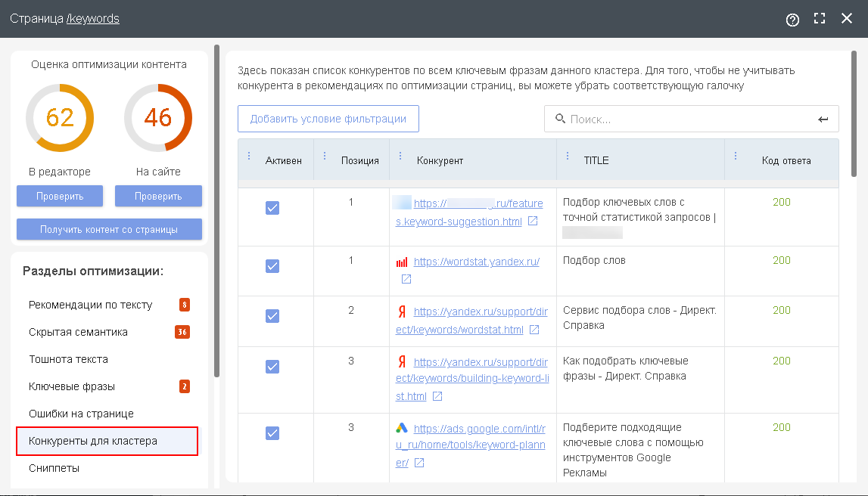Screen dimensions: 868x496
Task: Click the enter arrow icon in search box
Action: pyautogui.click(x=823, y=119)
